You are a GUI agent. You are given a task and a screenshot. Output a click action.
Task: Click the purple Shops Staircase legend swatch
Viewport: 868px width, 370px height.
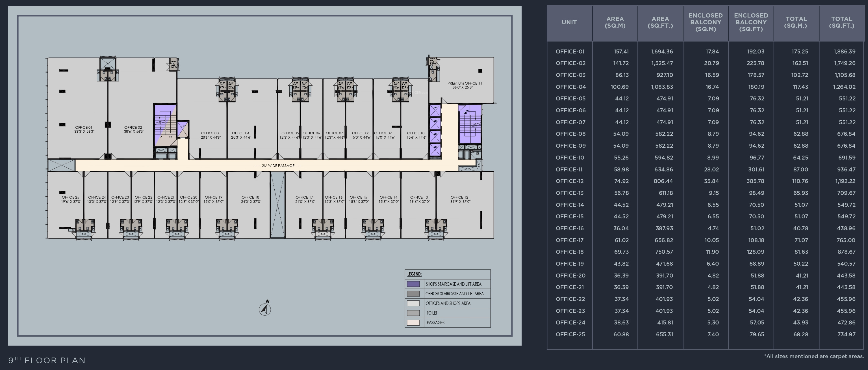[413, 284]
